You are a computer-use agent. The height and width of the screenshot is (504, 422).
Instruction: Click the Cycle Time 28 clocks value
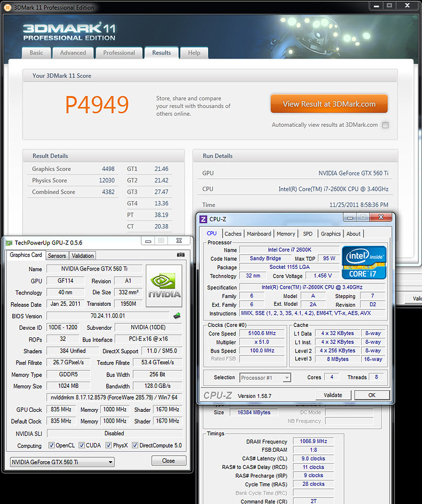pos(314,484)
